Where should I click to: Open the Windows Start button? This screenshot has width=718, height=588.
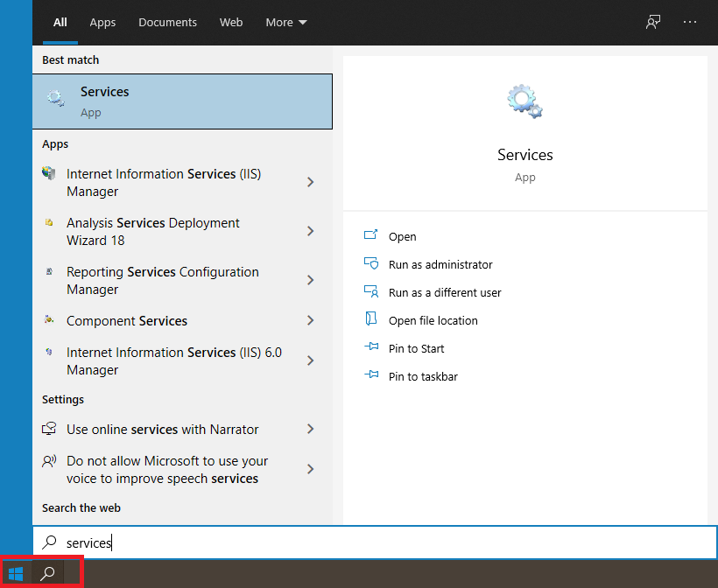[16, 573]
